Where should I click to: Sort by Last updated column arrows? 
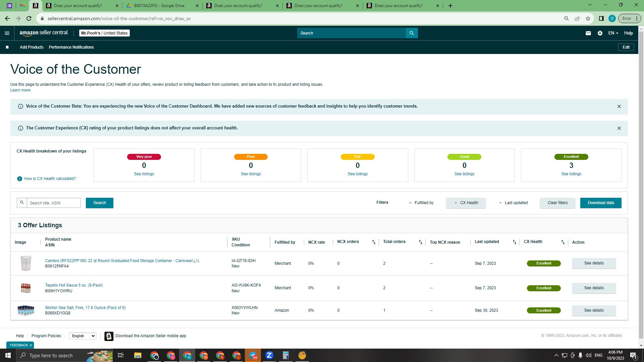[515, 242]
